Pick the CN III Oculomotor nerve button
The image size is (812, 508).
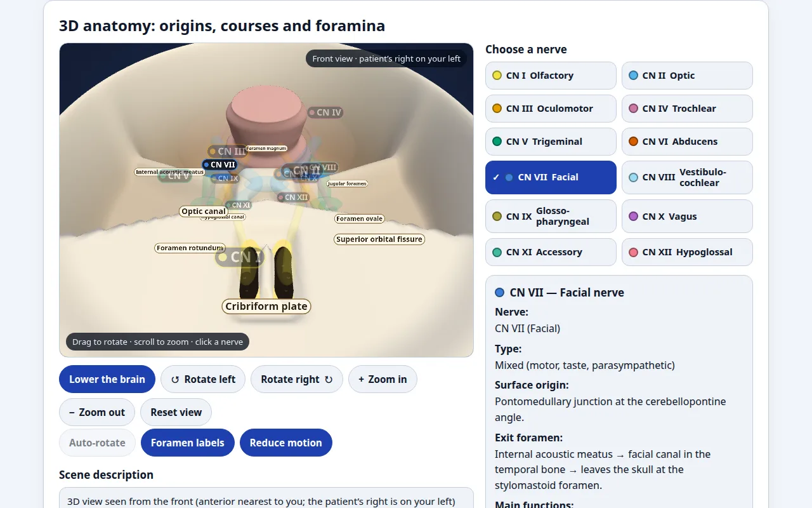coord(551,109)
